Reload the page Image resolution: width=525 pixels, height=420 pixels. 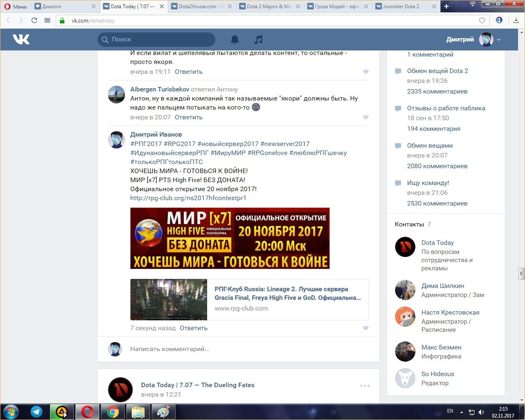click(x=34, y=21)
